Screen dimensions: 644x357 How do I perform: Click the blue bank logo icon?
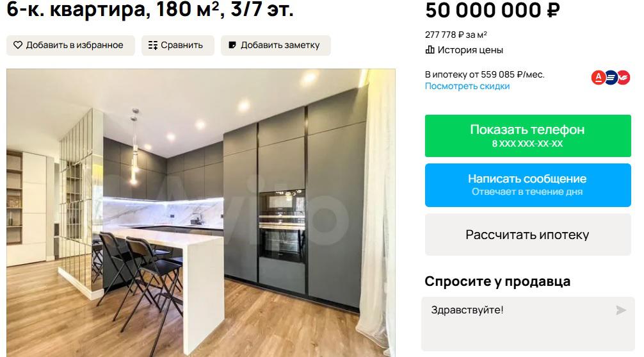click(611, 77)
